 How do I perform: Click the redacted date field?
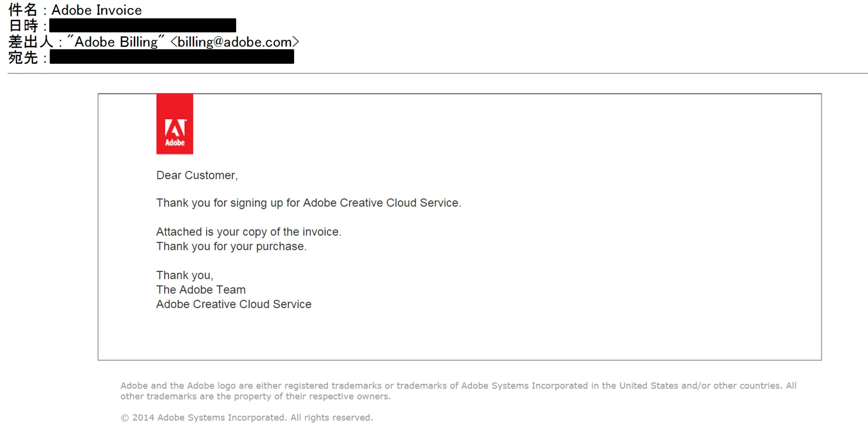142,26
